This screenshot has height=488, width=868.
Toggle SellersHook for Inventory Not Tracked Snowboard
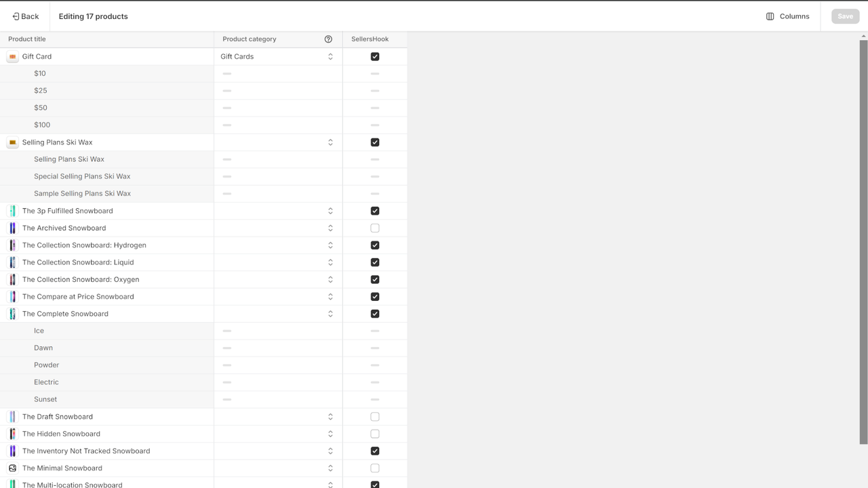(375, 451)
